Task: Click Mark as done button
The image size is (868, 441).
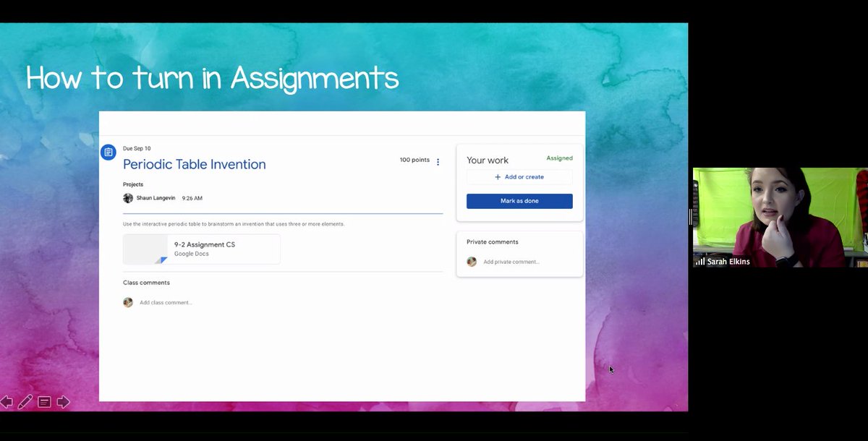Action: tap(519, 201)
